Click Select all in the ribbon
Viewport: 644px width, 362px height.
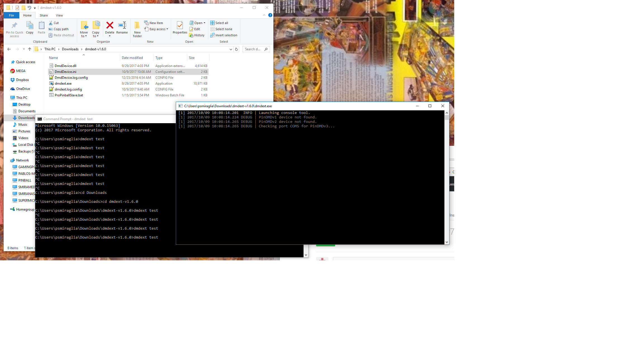(221, 23)
